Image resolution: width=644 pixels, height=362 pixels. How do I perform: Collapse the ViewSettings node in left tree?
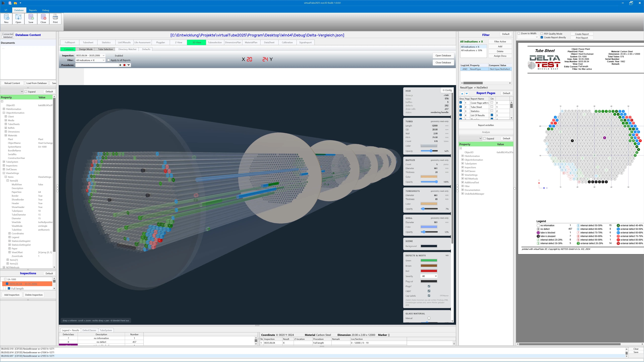(4, 173)
